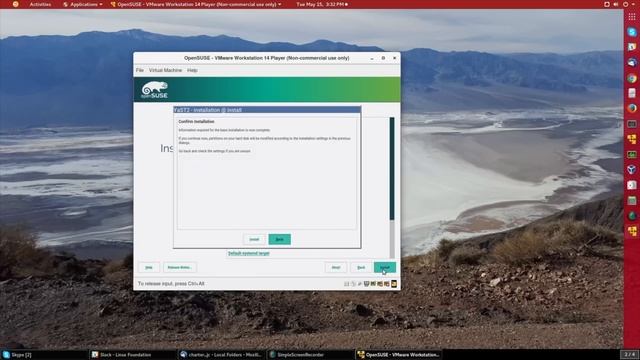Screen dimensions: 640x360
Task: Show the applications grid in the dock
Action: [x=632, y=17]
